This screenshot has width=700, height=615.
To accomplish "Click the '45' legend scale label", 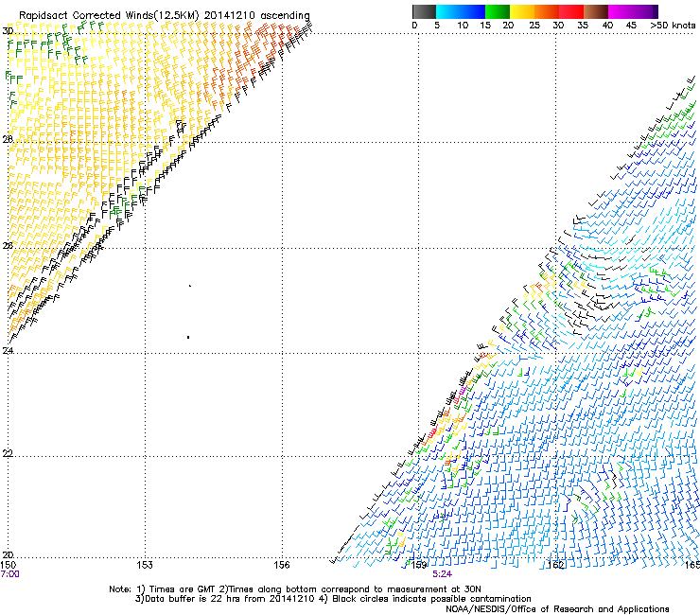I will (631, 26).
